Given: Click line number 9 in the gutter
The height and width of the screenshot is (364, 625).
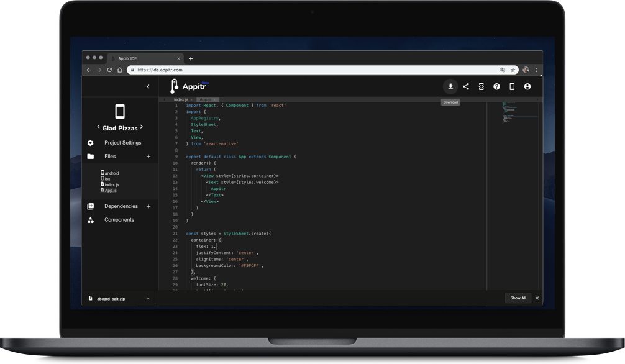Looking at the screenshot, I should pyautogui.click(x=176, y=157).
